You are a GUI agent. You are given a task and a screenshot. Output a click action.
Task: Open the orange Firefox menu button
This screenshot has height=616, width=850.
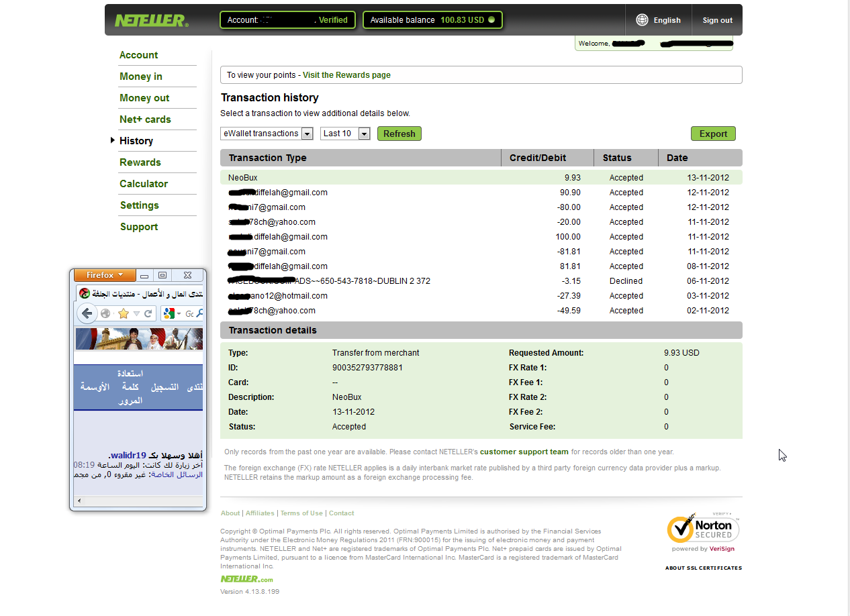(105, 275)
